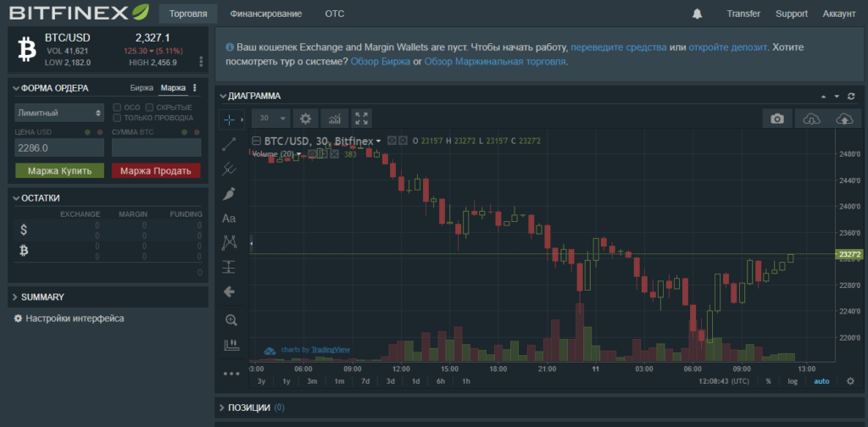Screen dimensions: 868x427
Task: Open the Торговля tab
Action: (x=188, y=14)
